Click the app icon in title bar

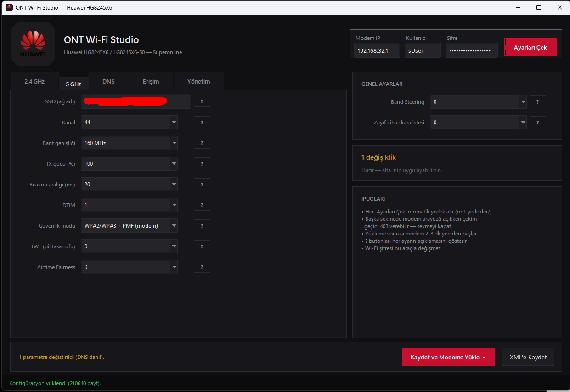click(x=9, y=7)
